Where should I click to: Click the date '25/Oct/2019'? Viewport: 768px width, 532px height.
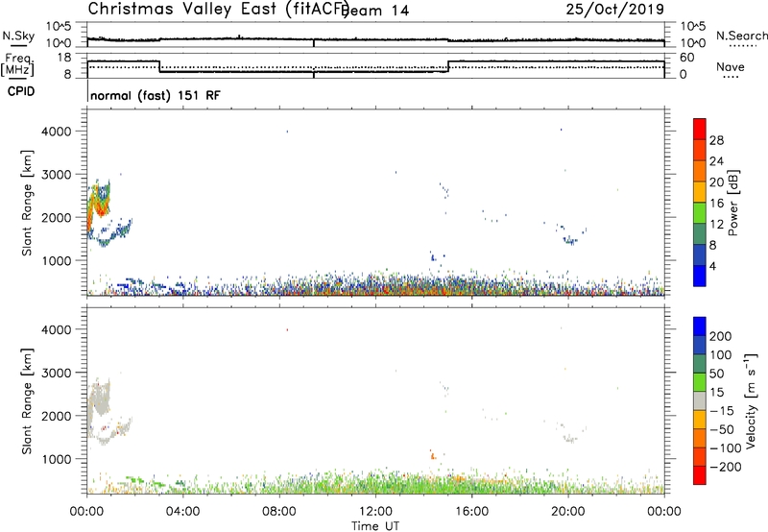coord(615,10)
